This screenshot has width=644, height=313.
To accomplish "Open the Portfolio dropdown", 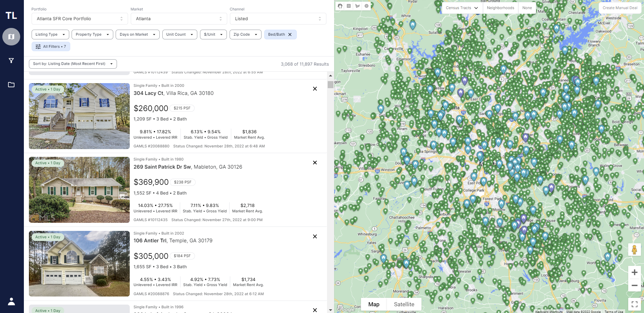I will [80, 19].
